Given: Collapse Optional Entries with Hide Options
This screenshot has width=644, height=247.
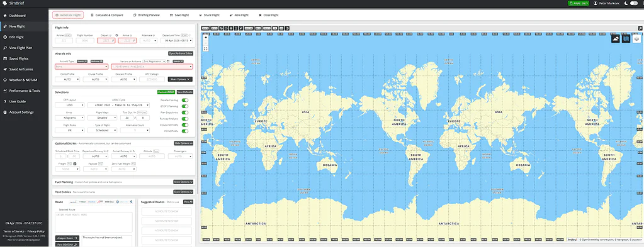Looking at the screenshot, I should coord(183,143).
